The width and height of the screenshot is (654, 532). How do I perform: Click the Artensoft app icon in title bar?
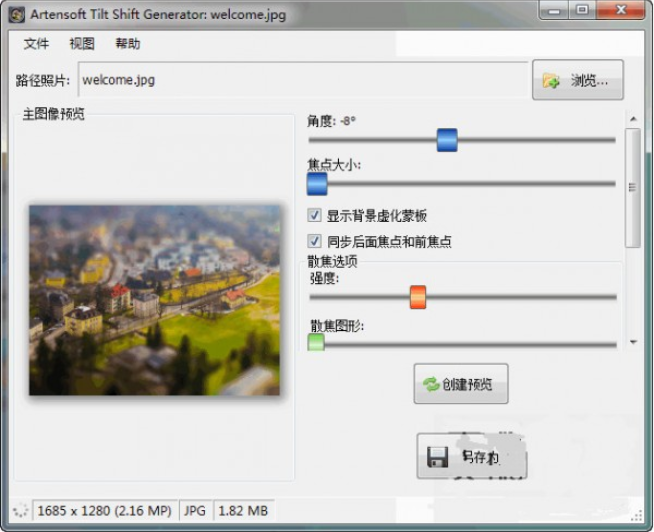tap(17, 15)
